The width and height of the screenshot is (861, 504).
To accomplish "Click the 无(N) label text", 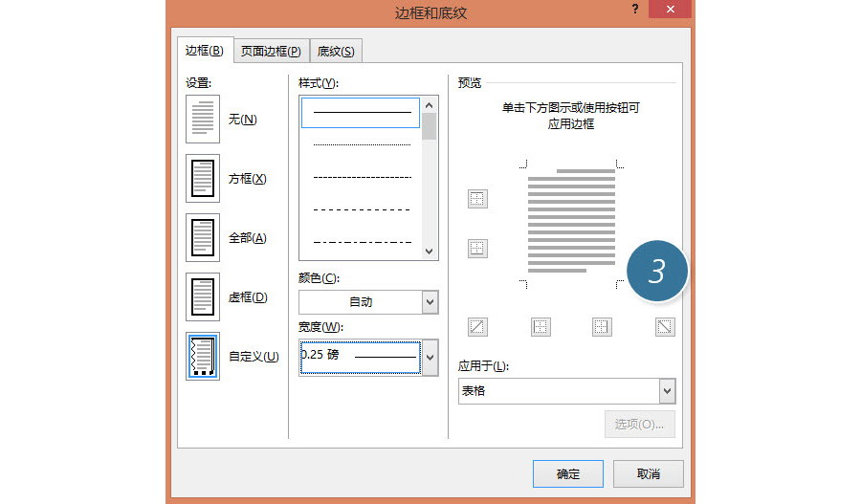I will 243,120.
